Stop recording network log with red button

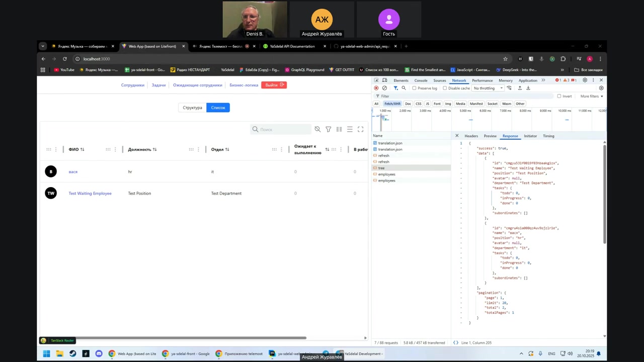point(376,88)
